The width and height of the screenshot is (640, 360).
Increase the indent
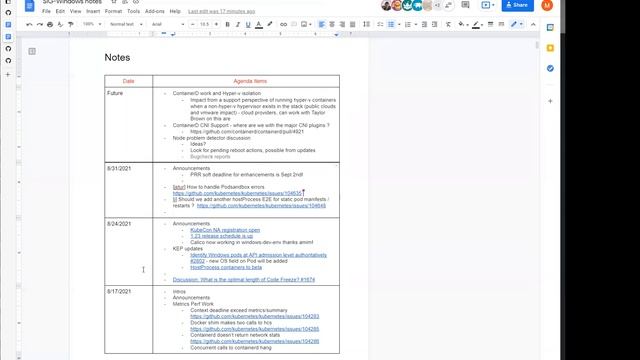[x=435, y=24]
